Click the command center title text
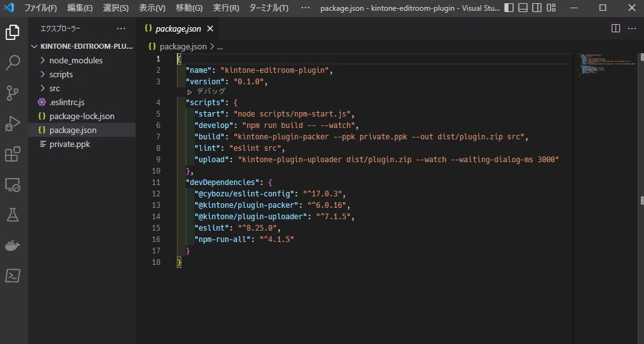The height and width of the screenshot is (344, 644). tap(410, 8)
